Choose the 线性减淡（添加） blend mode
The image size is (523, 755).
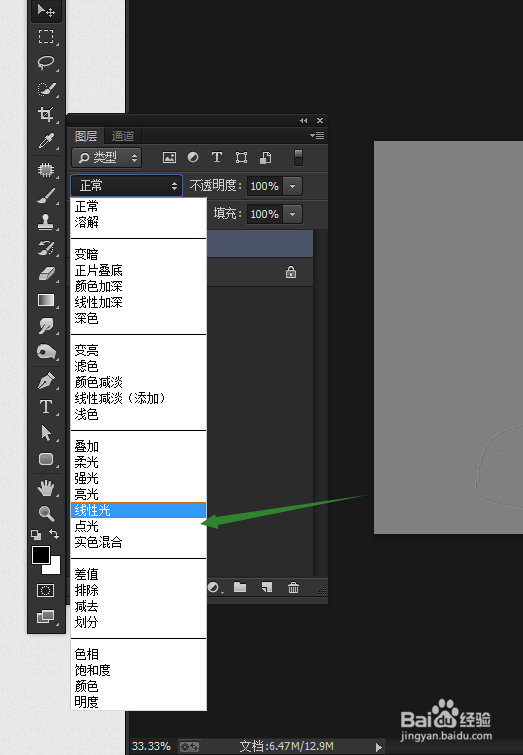[138, 398]
